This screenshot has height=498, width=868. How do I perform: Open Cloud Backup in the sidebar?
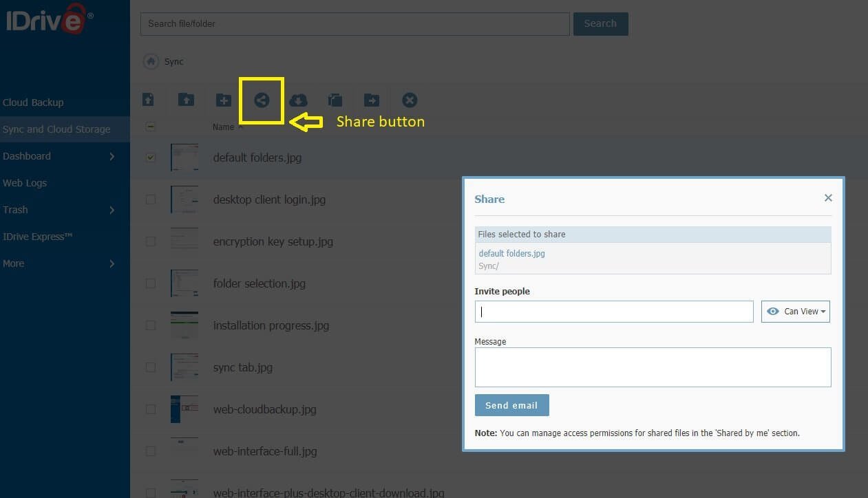coord(33,102)
